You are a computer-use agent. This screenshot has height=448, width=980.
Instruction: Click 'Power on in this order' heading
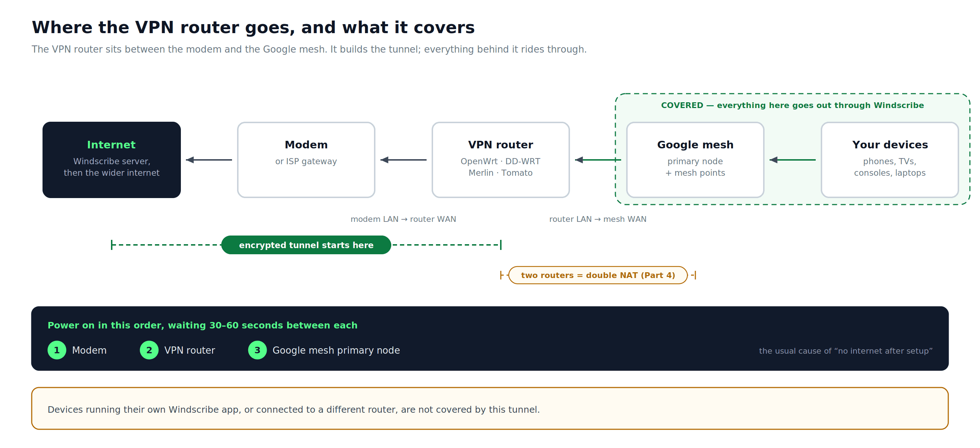click(x=202, y=325)
